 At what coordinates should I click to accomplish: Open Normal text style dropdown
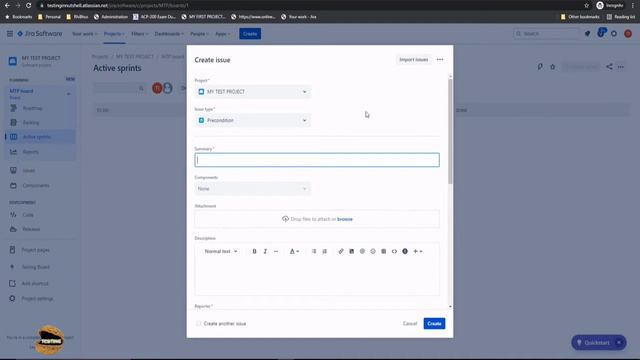click(221, 251)
